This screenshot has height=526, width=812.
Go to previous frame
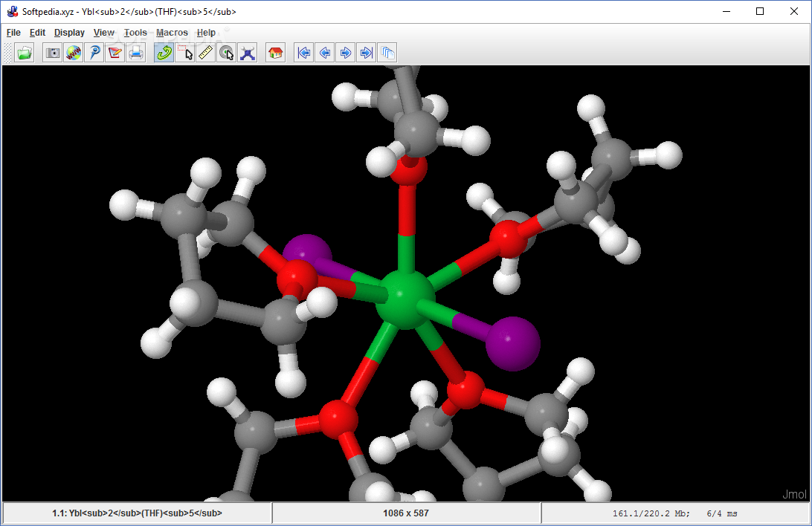[x=325, y=53]
